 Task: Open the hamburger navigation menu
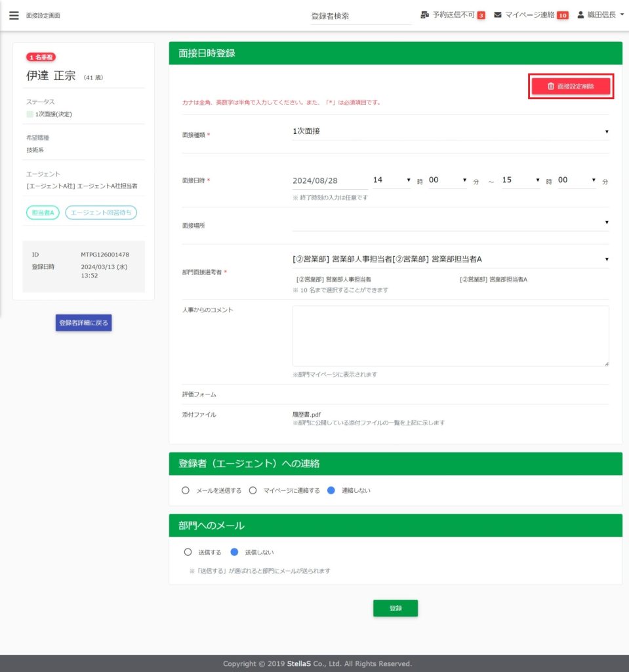[14, 15]
